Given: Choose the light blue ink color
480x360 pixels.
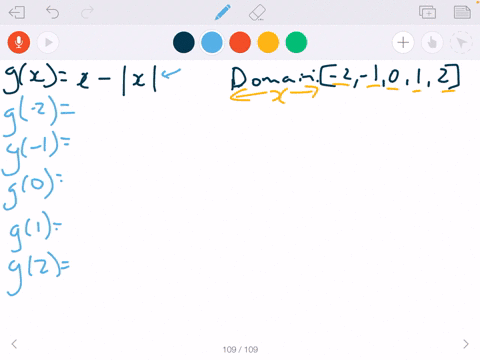Looking at the screenshot, I should [212, 42].
